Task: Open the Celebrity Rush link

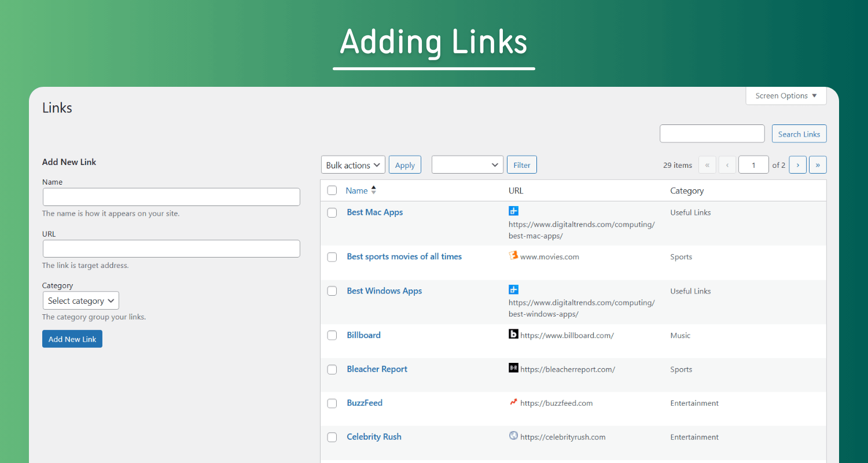Action: (374, 437)
